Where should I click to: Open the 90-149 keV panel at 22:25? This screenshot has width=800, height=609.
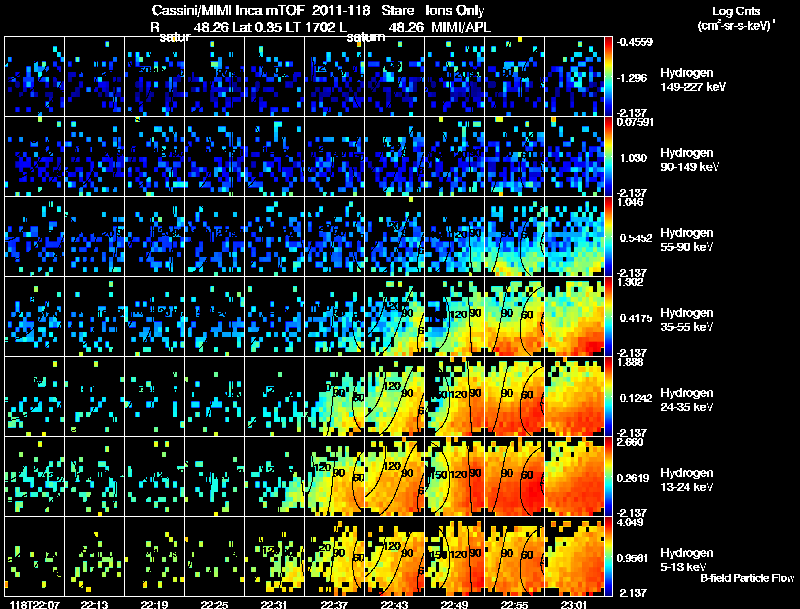tap(214, 157)
